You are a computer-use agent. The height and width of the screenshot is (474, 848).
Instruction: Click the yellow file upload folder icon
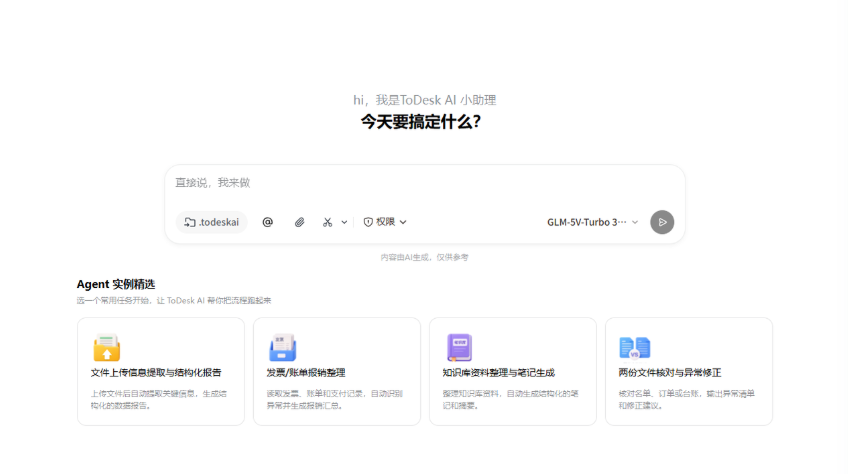point(107,347)
